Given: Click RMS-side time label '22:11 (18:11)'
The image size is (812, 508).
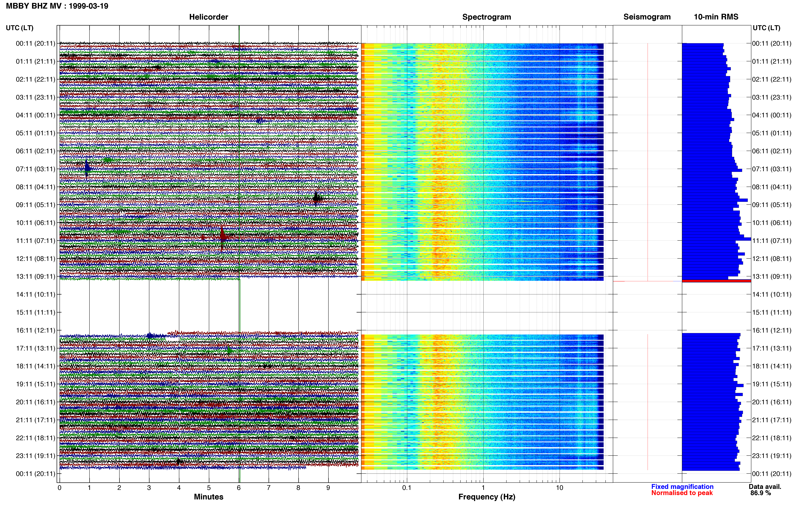Looking at the screenshot, I should click(x=772, y=438).
